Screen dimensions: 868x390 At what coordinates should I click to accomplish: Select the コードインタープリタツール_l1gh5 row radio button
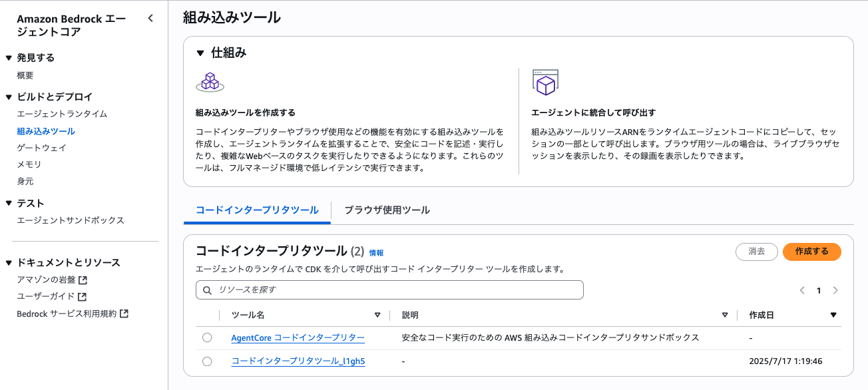point(207,361)
